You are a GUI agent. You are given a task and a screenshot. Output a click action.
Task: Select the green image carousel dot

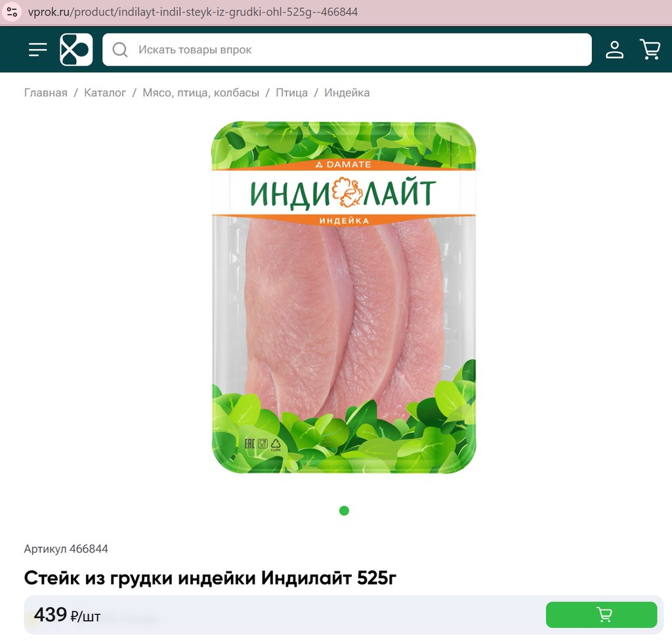pos(344,510)
